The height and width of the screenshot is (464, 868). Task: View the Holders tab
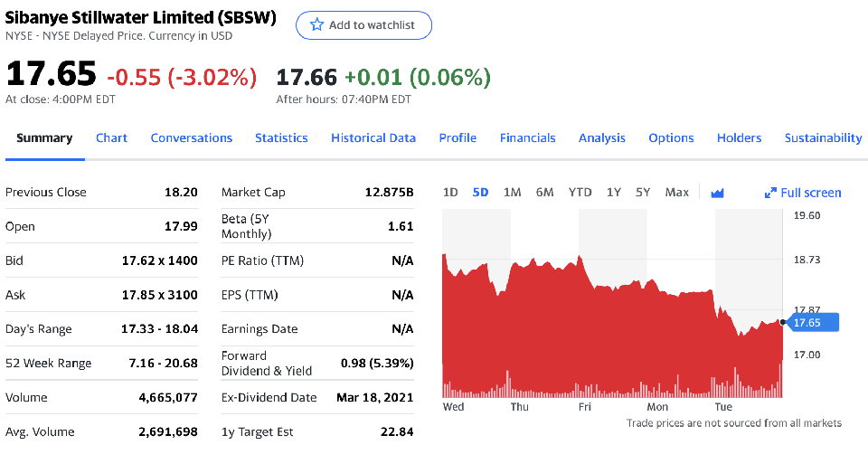point(739,137)
